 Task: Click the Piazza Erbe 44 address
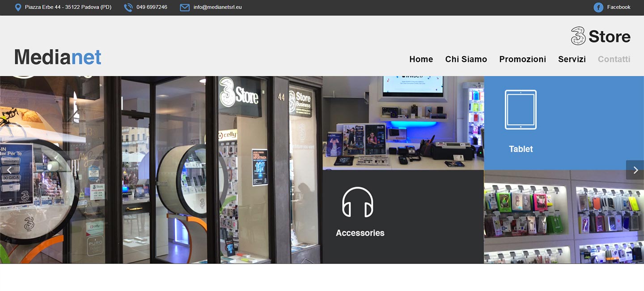(x=68, y=7)
